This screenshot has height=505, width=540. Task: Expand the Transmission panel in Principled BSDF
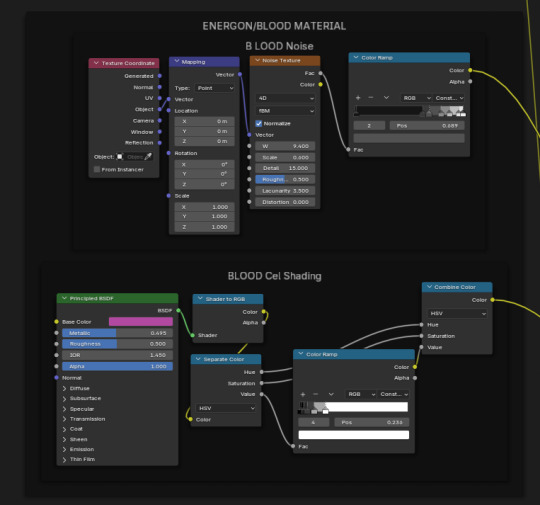[64, 419]
